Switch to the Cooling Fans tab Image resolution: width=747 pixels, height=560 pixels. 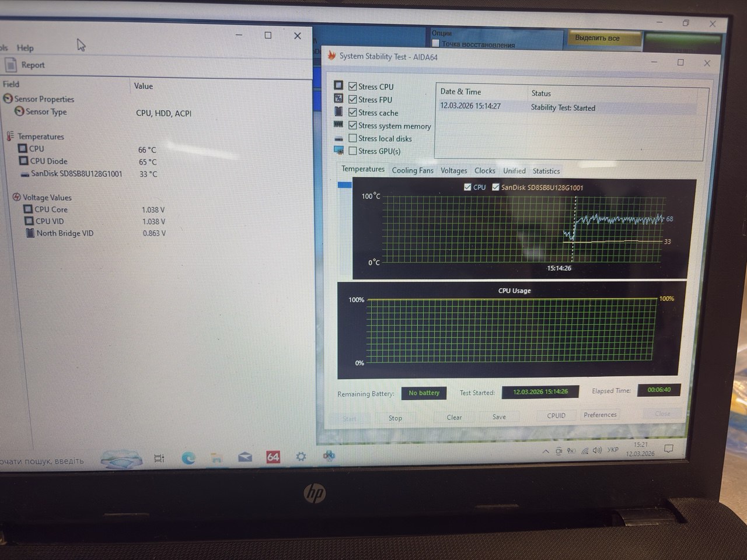[412, 170]
